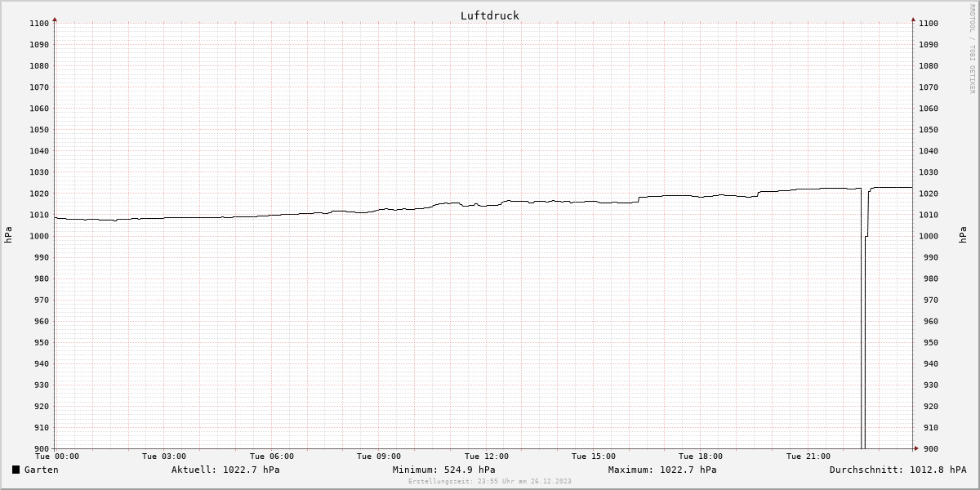Select the Maximum: 1022.7 hPa value
This screenshot has width=980, height=490.
pyautogui.click(x=662, y=470)
